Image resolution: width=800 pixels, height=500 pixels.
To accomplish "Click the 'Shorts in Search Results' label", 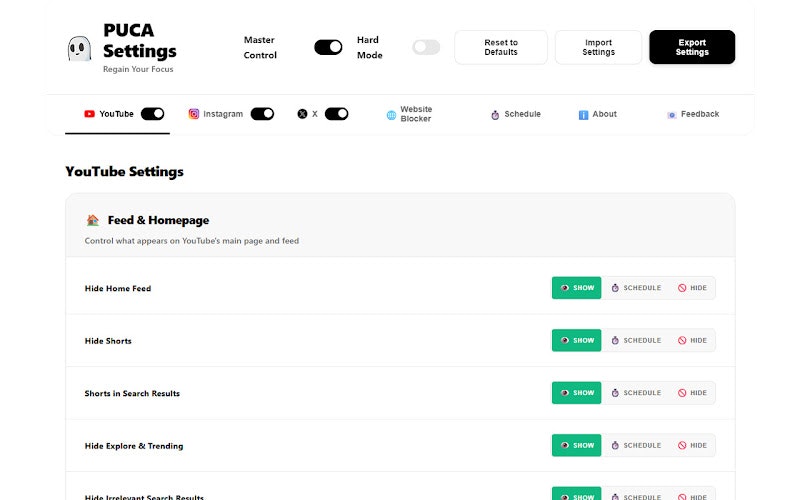I will (132, 394).
